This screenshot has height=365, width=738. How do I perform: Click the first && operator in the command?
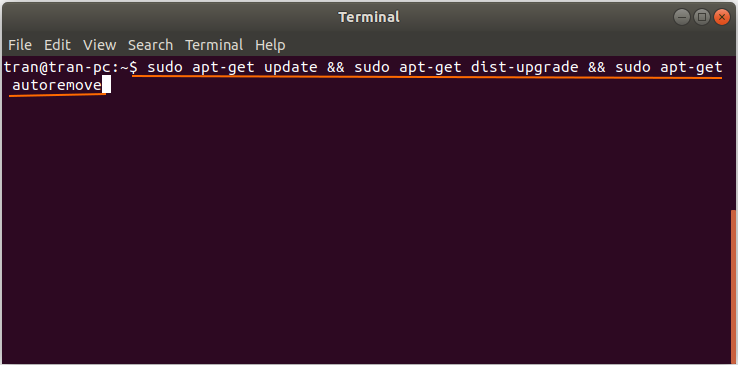(x=336, y=68)
